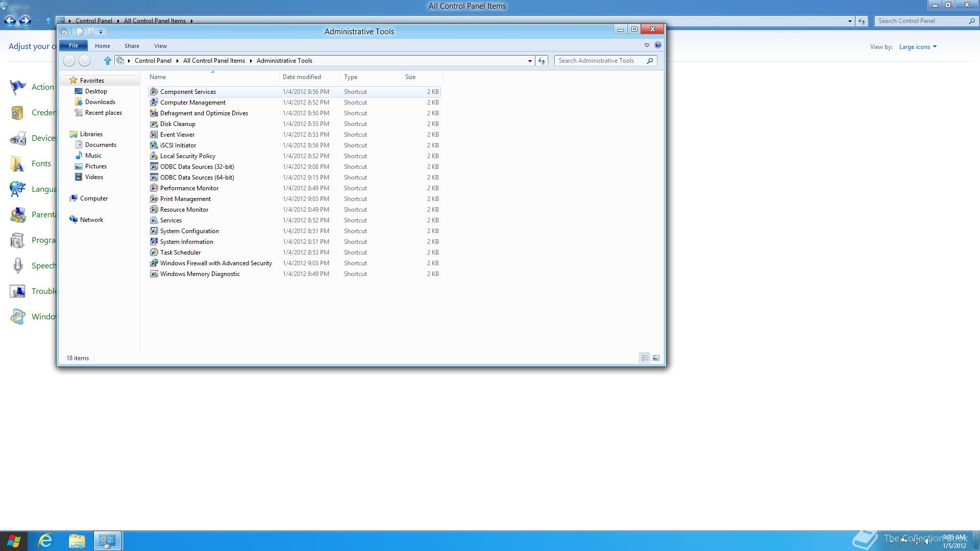Expand the Control Panel breadcrumb arrow
This screenshot has width=980, height=551.
click(177, 61)
